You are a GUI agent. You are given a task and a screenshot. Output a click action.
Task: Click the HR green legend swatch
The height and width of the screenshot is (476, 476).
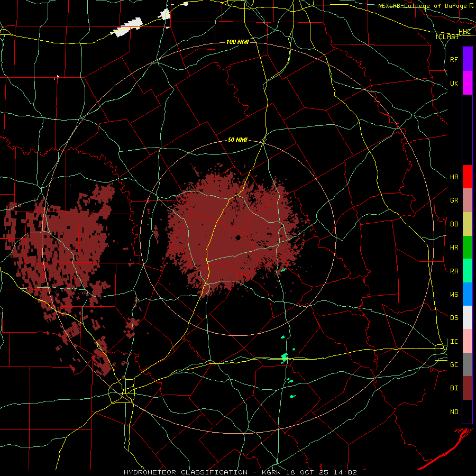pyautogui.click(x=467, y=247)
